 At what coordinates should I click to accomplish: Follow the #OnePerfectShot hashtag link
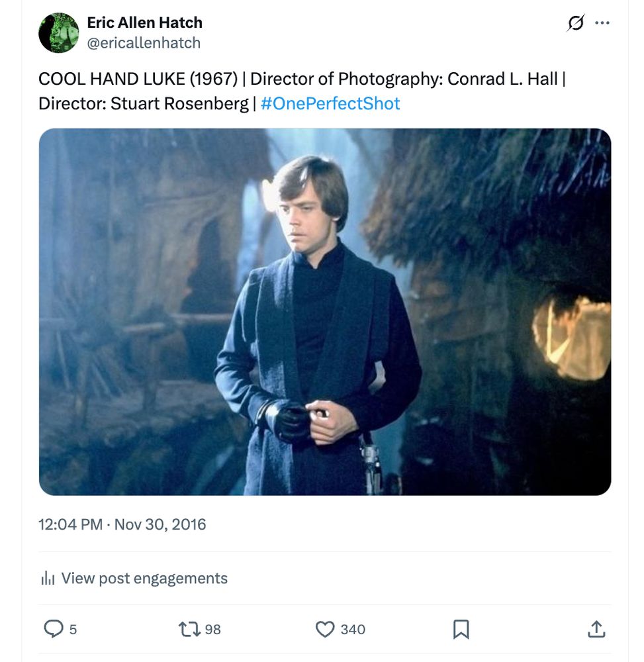click(x=330, y=103)
